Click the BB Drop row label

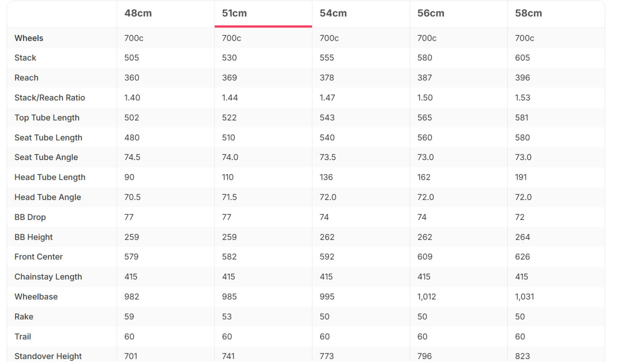pos(30,217)
